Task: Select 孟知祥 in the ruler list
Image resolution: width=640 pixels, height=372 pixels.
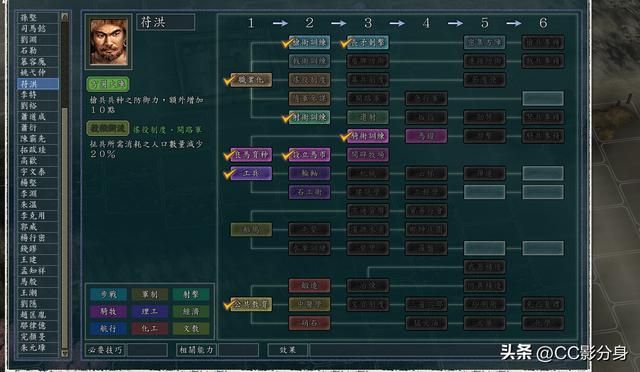Action: 38,271
